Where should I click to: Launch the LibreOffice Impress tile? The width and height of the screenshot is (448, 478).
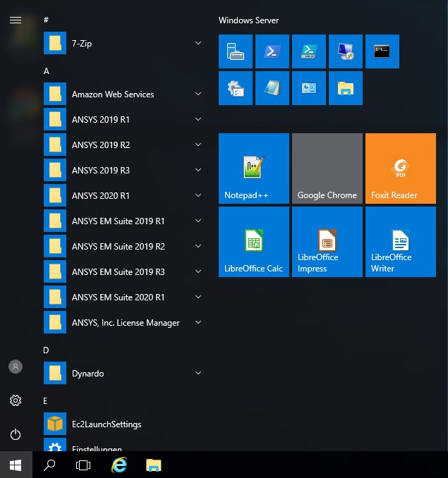point(327,242)
